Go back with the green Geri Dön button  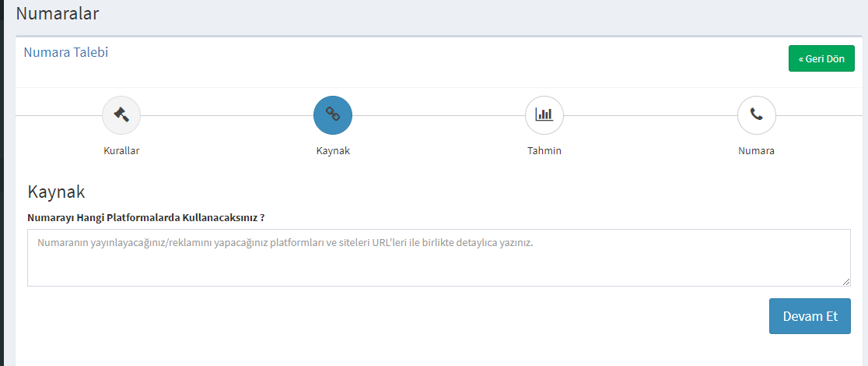pos(821,58)
